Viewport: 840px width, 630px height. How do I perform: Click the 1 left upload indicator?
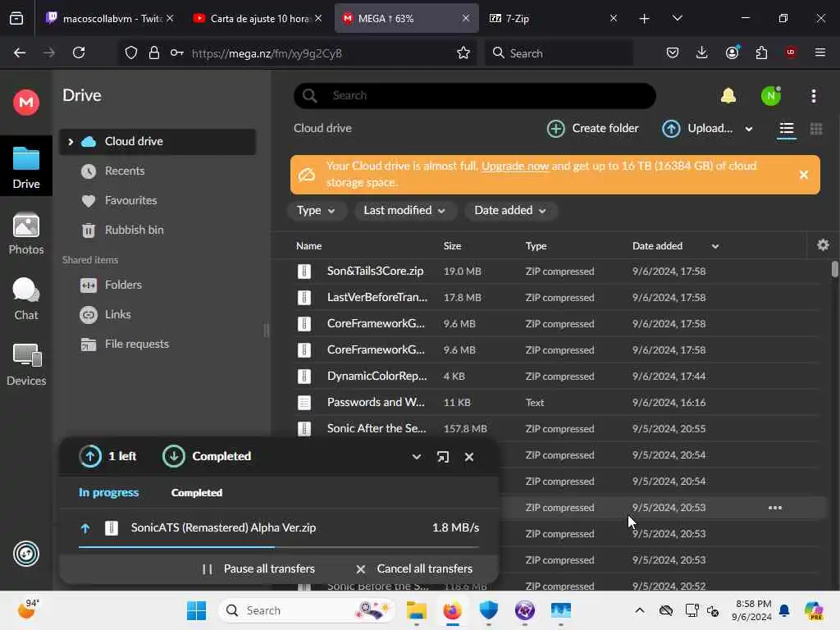(x=107, y=456)
